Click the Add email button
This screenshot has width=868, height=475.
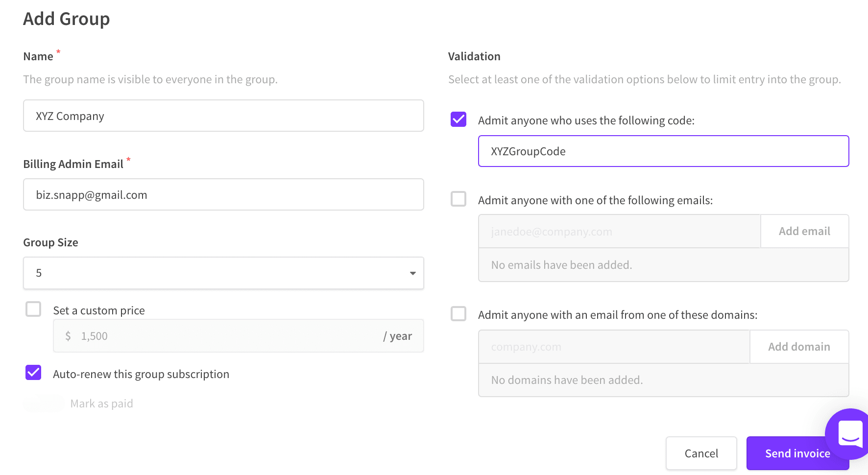click(804, 231)
